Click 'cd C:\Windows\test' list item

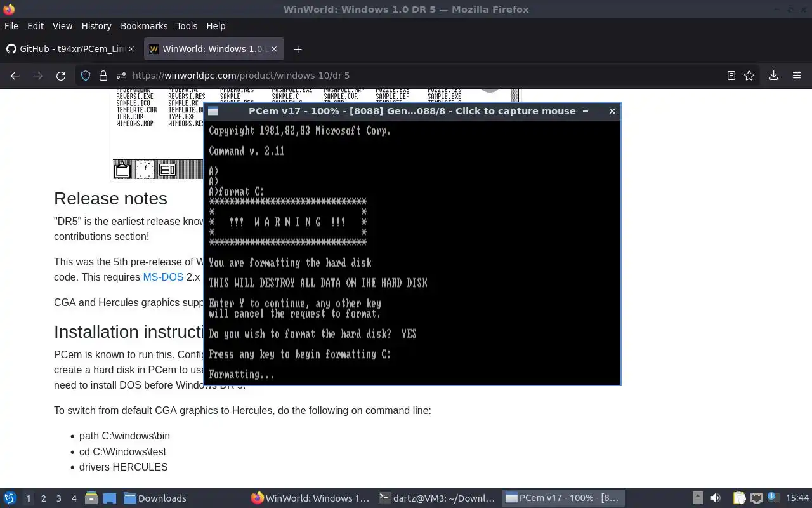click(x=122, y=451)
